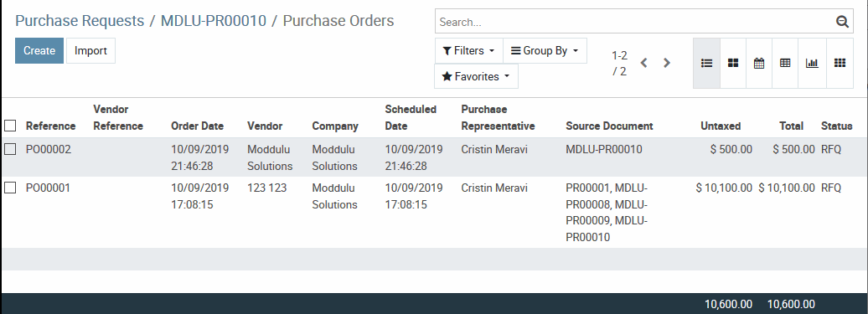Open purchase order PO000002

point(49,149)
